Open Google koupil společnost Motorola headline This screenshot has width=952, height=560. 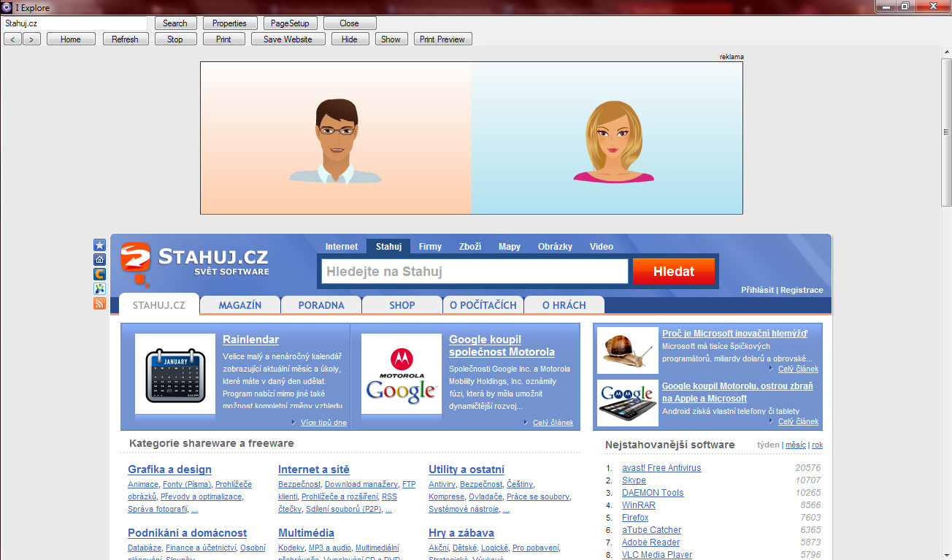click(x=502, y=345)
